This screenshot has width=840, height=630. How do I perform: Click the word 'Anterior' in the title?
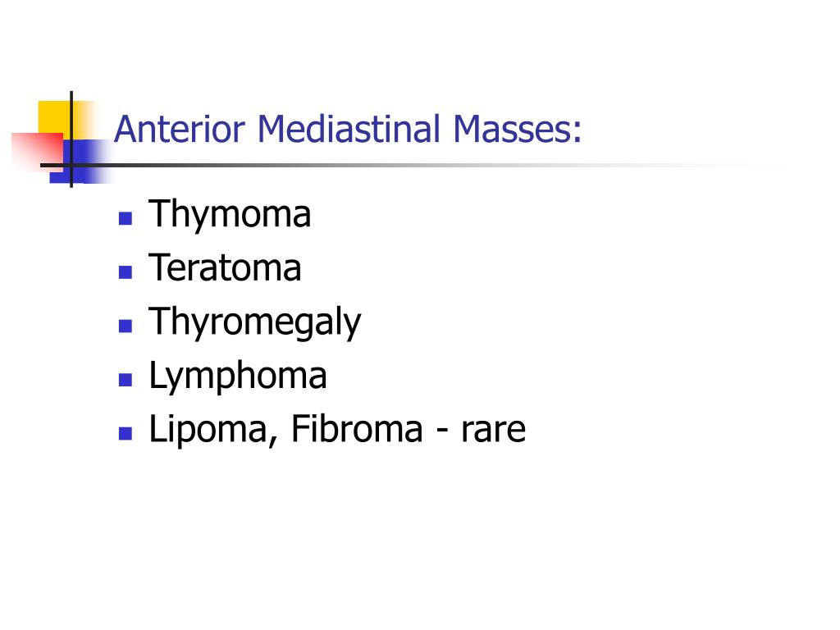tap(180, 129)
